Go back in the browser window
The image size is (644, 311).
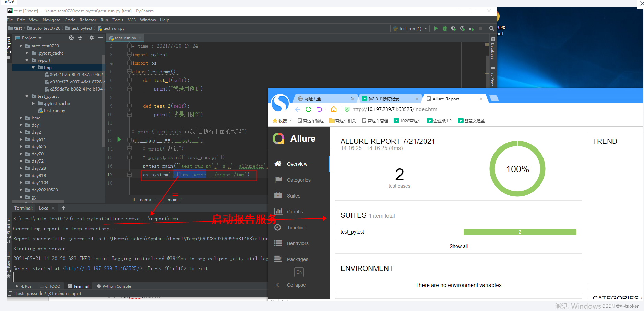tap(298, 109)
